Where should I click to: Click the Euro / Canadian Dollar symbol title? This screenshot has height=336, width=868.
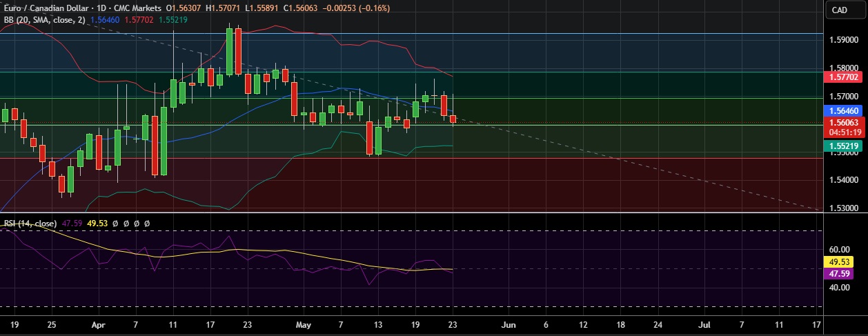click(x=46, y=8)
